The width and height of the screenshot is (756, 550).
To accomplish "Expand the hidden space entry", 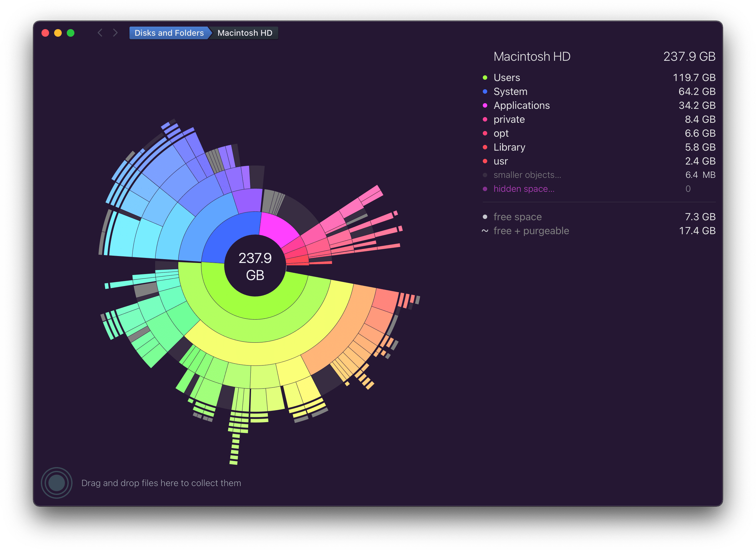I will pyautogui.click(x=524, y=189).
